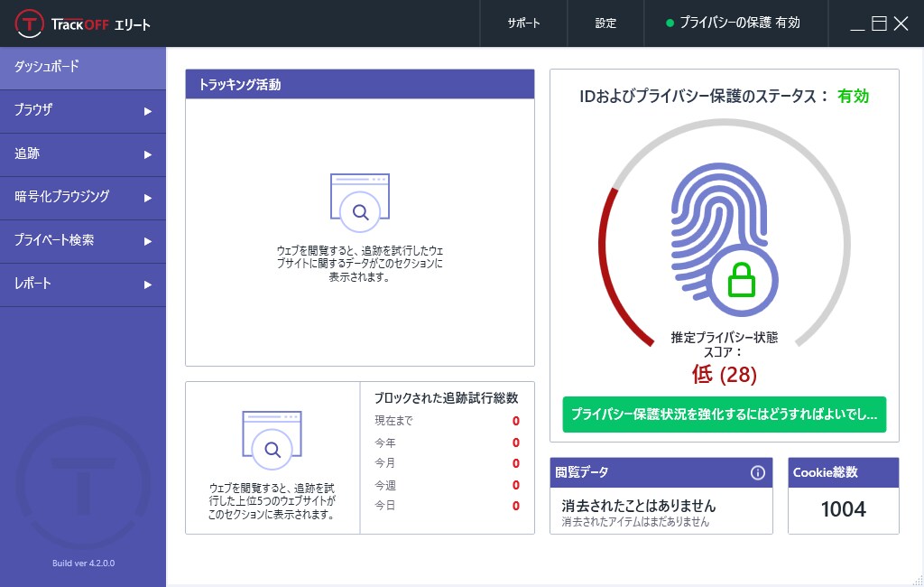Open 暗号化ブラウジング in the sidebar
This screenshot has width=924, height=587.
click(x=83, y=198)
